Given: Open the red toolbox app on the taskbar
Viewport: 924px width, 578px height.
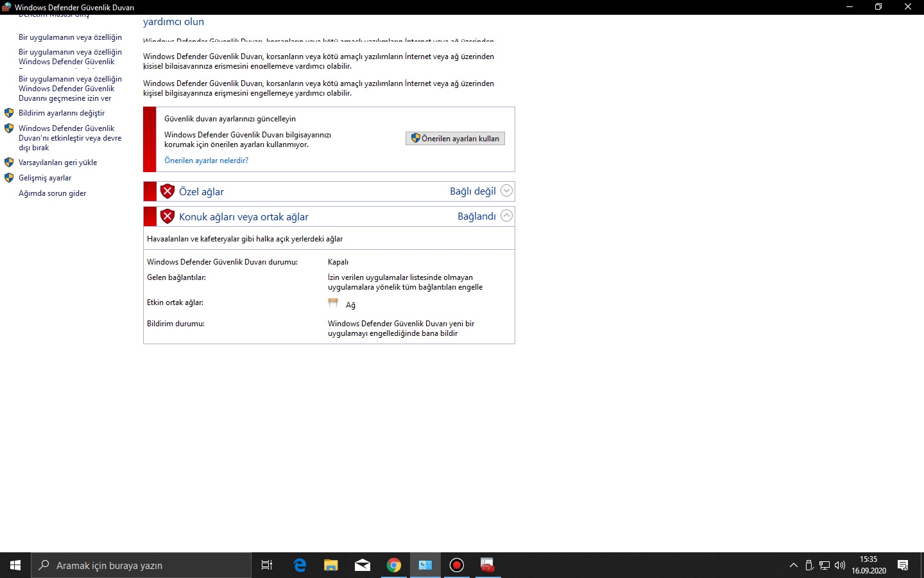Looking at the screenshot, I should pos(488,565).
